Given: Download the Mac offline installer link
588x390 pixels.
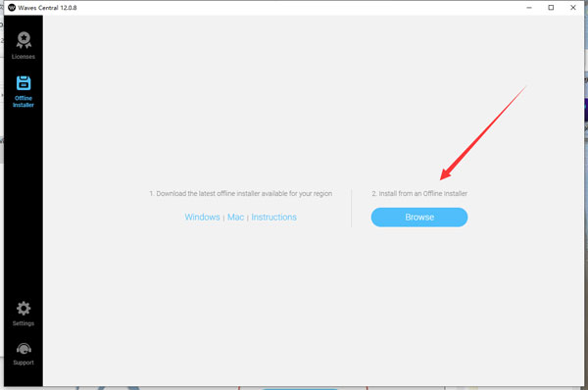Looking at the screenshot, I should (x=235, y=218).
